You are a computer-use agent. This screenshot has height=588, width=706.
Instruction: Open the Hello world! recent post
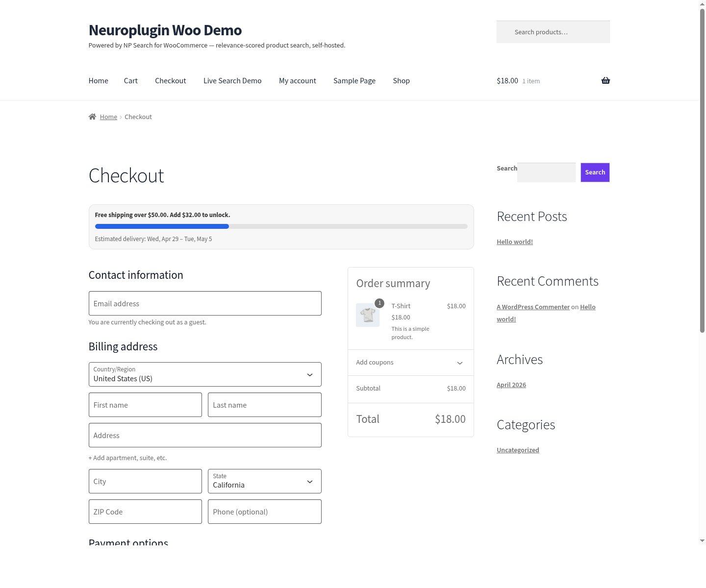coord(515,242)
